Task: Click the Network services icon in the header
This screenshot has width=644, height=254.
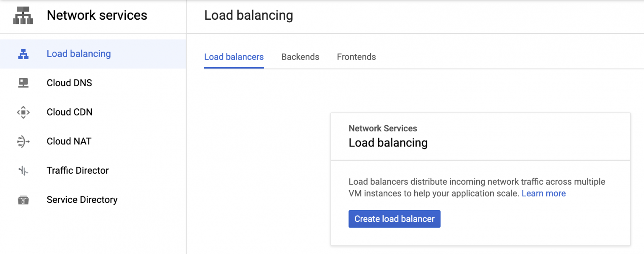Action: coord(23,15)
